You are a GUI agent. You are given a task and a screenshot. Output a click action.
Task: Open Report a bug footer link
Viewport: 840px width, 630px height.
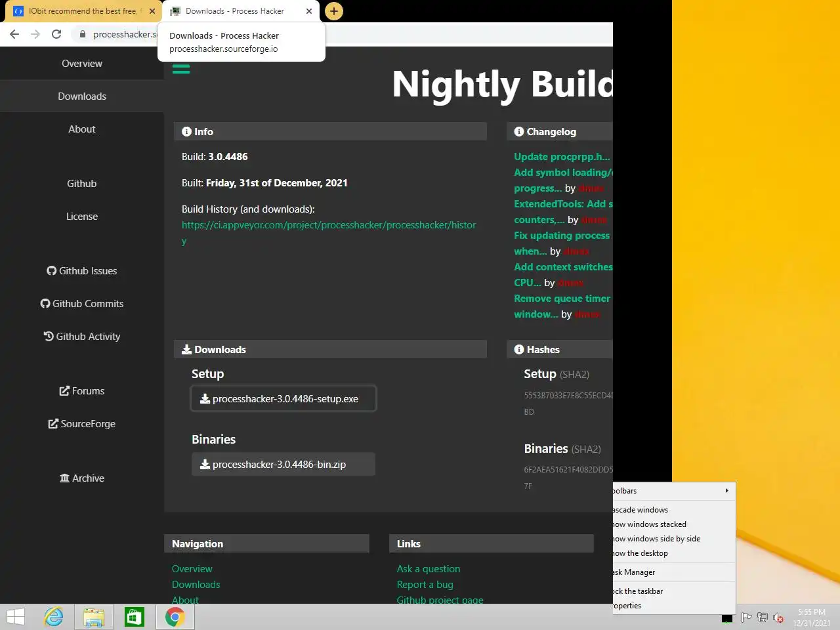point(425,585)
